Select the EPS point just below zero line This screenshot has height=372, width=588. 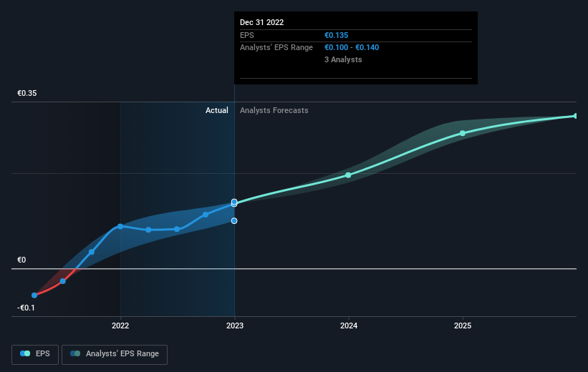63,281
